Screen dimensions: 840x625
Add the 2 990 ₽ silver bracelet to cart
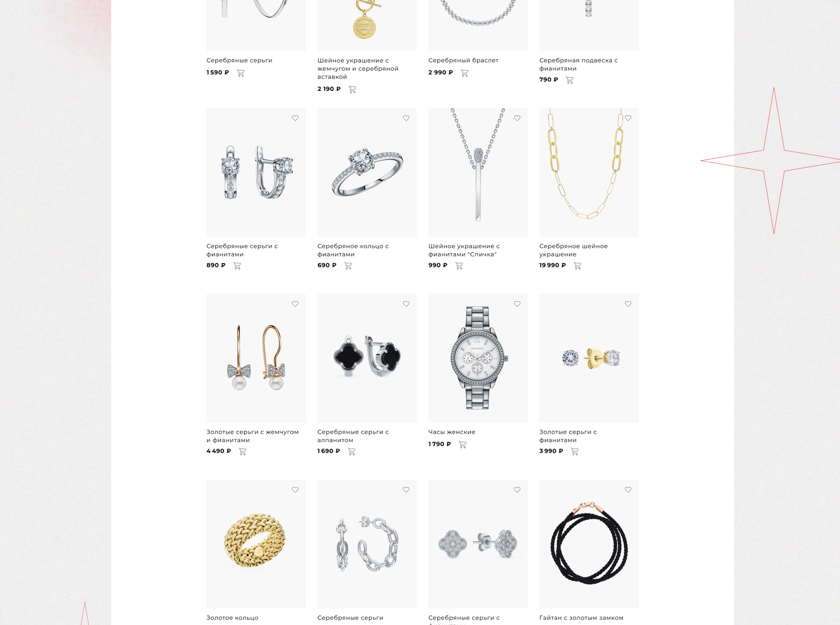465,73
